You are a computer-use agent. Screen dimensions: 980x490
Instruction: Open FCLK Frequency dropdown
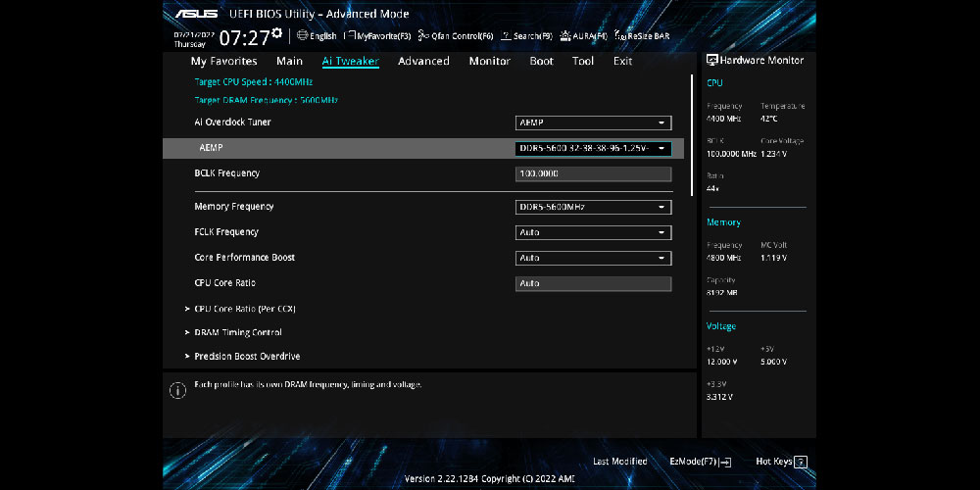point(593,232)
